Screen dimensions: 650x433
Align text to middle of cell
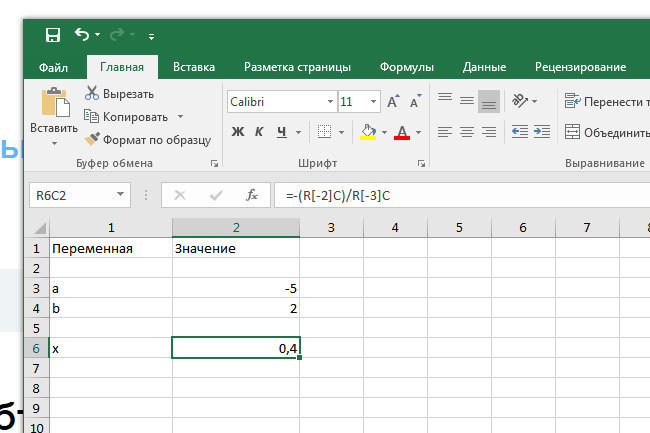[467, 101]
